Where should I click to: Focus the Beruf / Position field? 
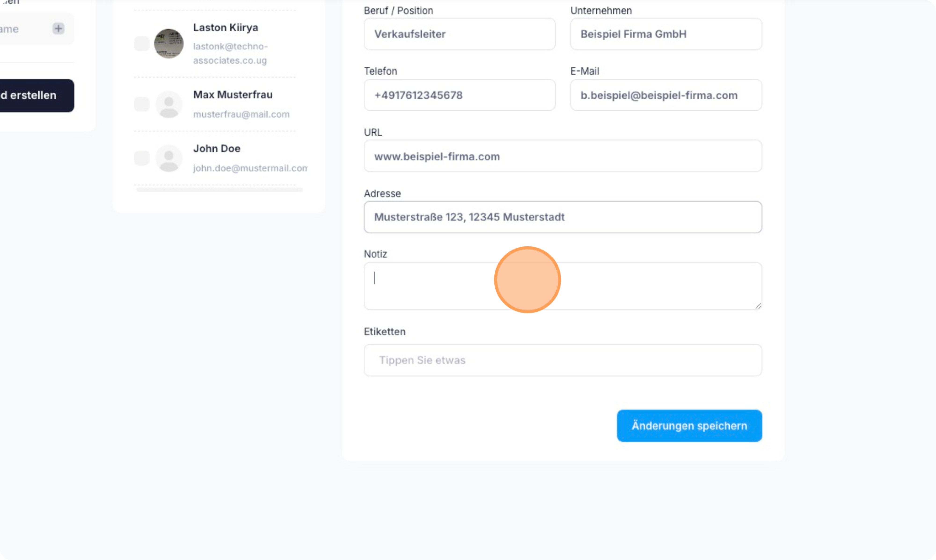coord(459,34)
